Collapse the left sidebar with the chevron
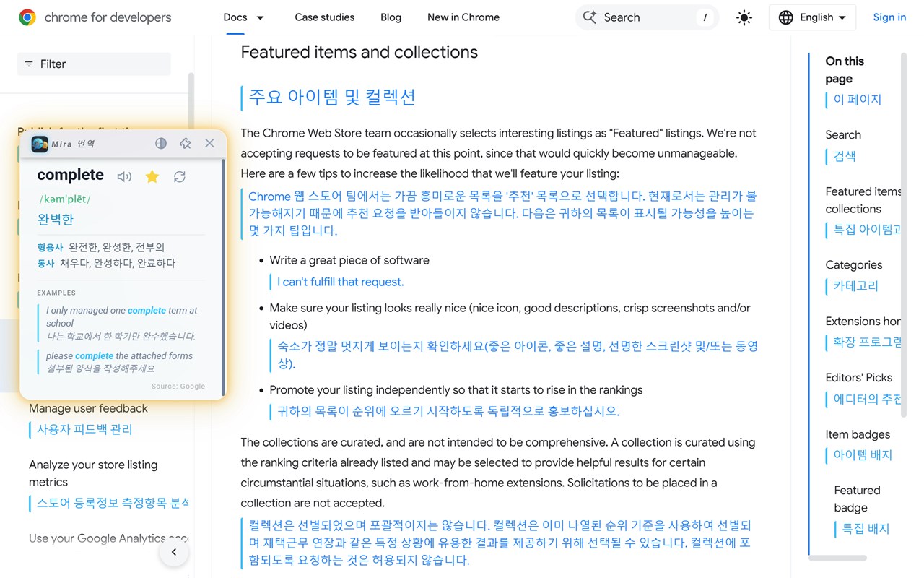Image resolution: width=924 pixels, height=578 pixels. click(x=174, y=553)
